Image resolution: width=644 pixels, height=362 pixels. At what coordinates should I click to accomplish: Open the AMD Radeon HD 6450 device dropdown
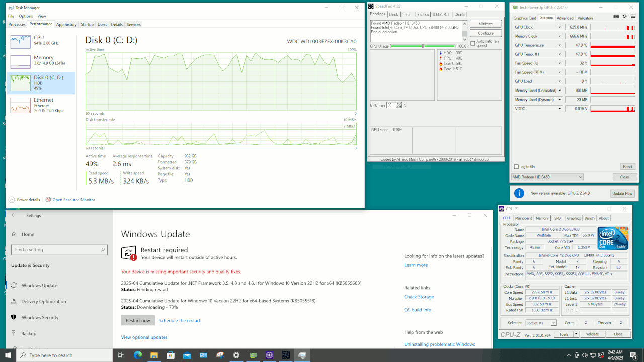pyautogui.click(x=547, y=177)
